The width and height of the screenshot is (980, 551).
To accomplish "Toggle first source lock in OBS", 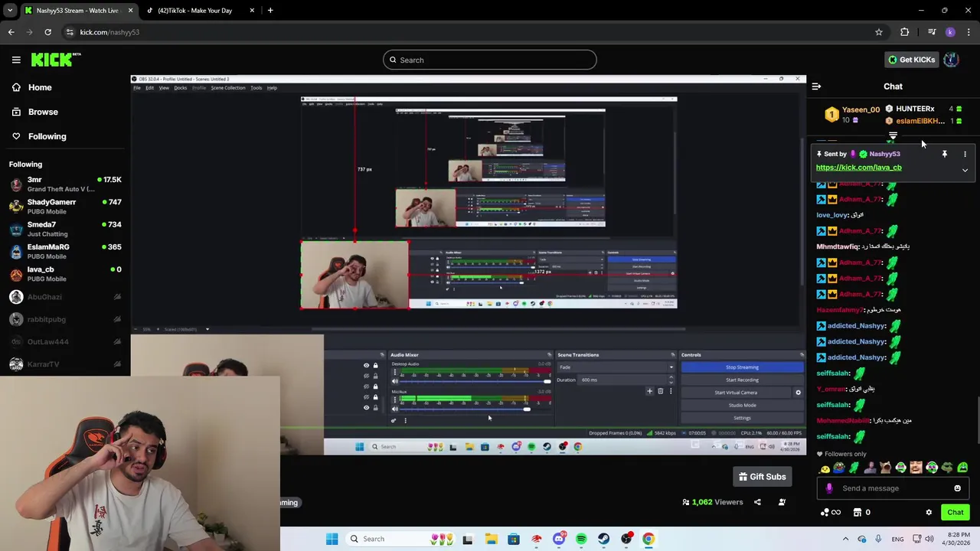I will tap(375, 365).
